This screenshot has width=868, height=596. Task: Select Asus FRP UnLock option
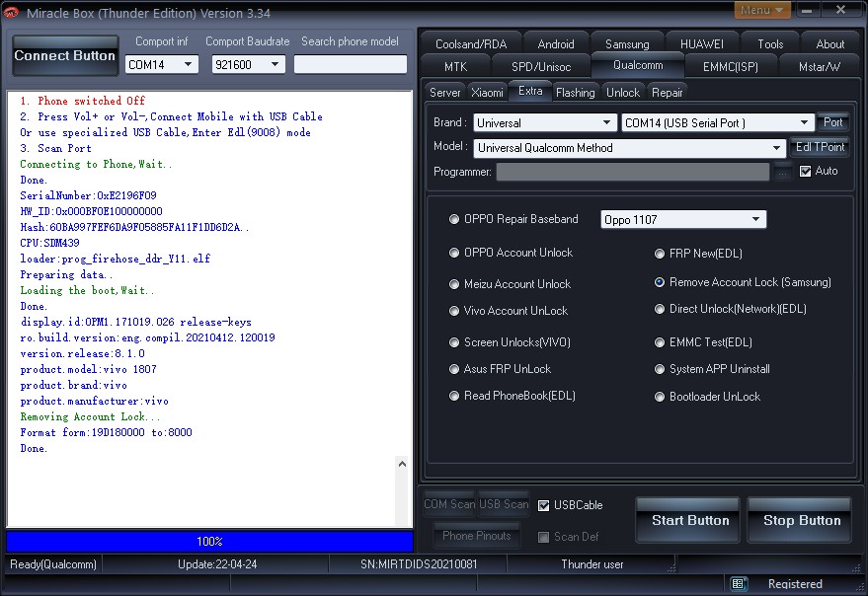tap(454, 369)
